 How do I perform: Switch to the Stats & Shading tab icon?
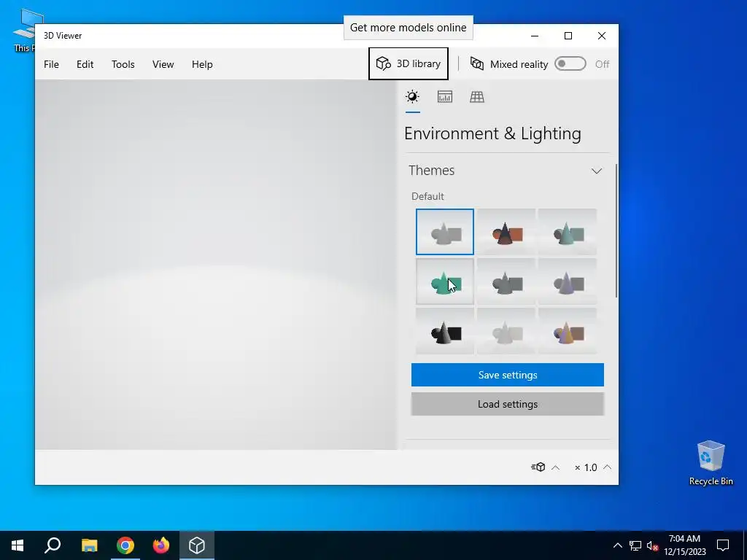coord(444,97)
